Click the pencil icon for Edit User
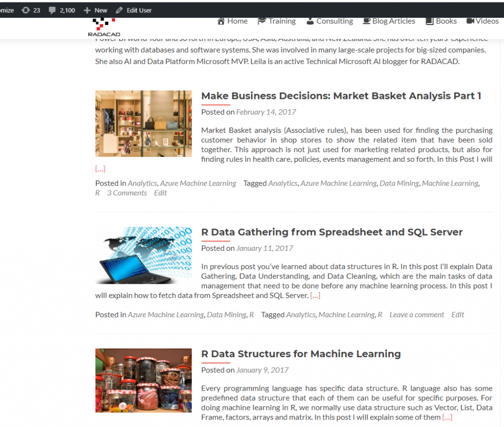Screen dimensions: 504x427 coord(119,10)
